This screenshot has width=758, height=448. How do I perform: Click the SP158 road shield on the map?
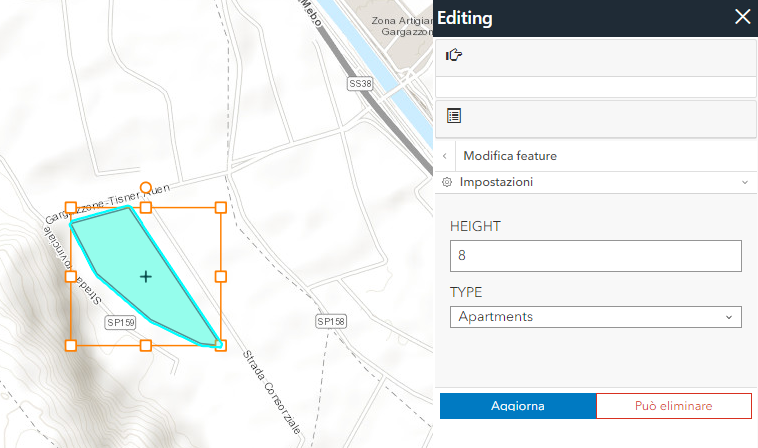pos(331,321)
